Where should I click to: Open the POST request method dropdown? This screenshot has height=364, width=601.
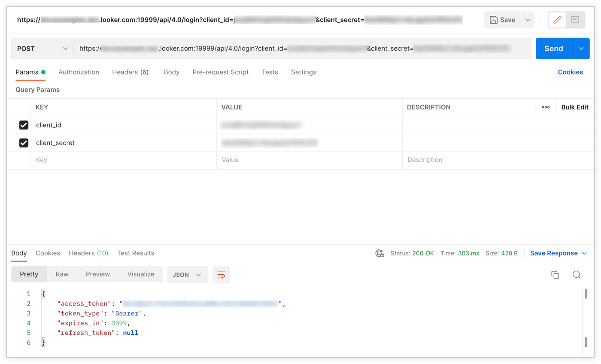point(42,48)
